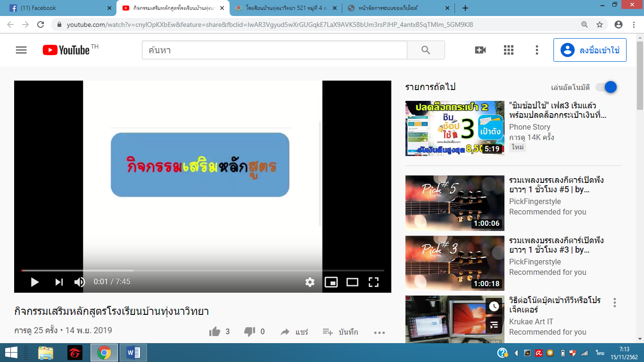The image size is (644, 362).
Task: Add to watch later clock icon
Action: pyautogui.click(x=494, y=306)
